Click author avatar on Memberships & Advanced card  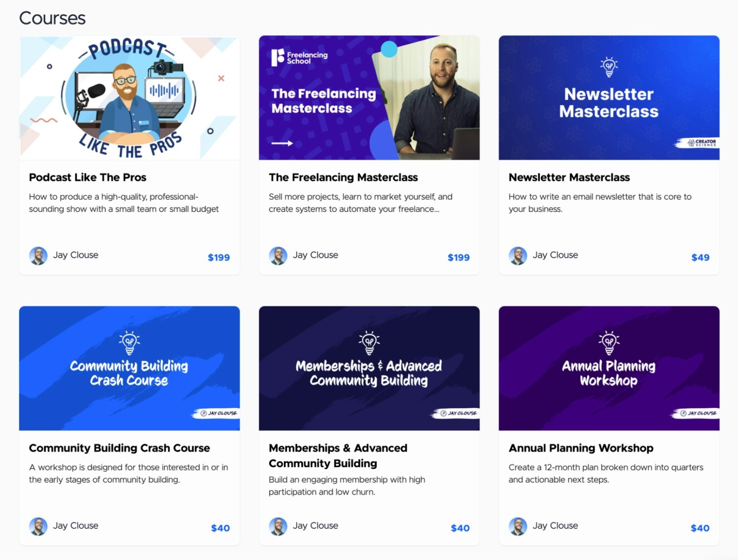click(278, 527)
